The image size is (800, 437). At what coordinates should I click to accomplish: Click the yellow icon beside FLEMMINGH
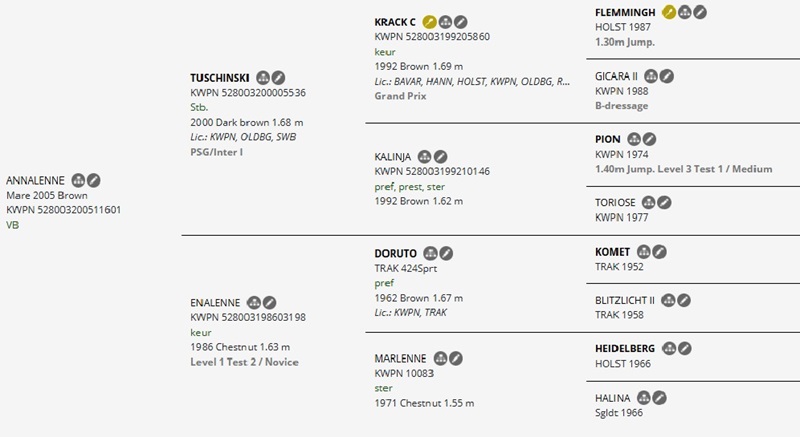pos(669,12)
